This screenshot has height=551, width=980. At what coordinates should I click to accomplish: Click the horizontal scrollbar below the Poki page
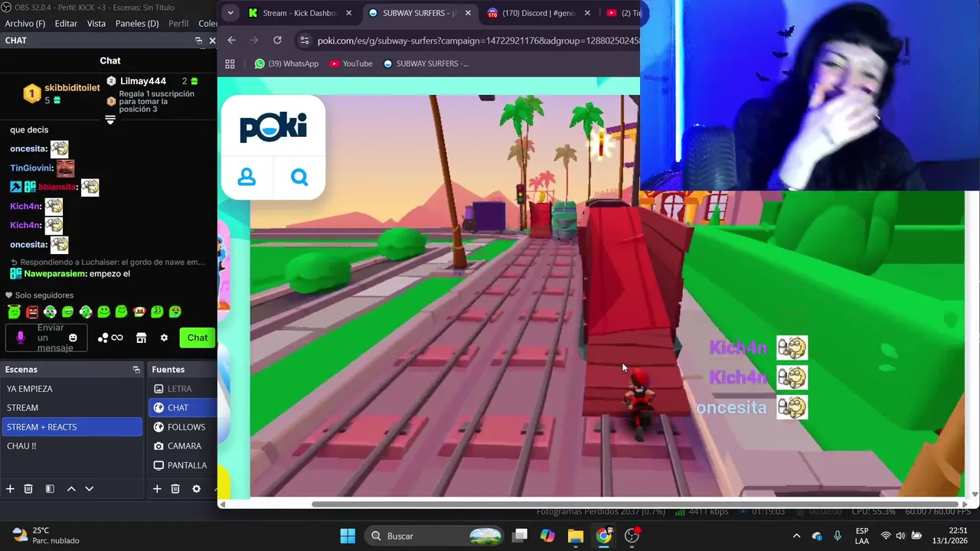[635, 504]
